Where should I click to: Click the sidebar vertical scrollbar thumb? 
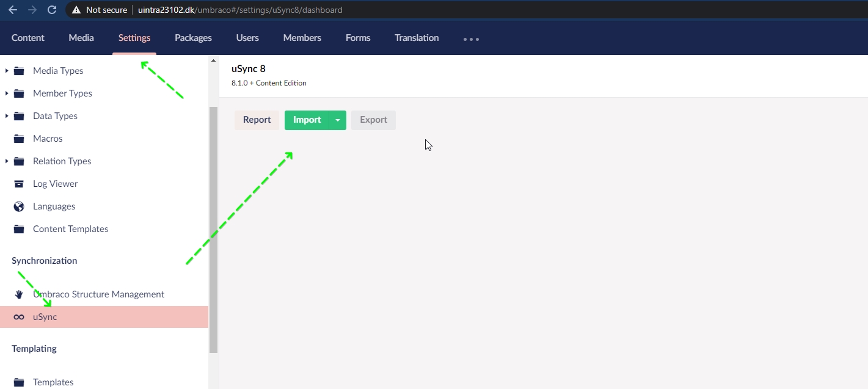pos(213,230)
